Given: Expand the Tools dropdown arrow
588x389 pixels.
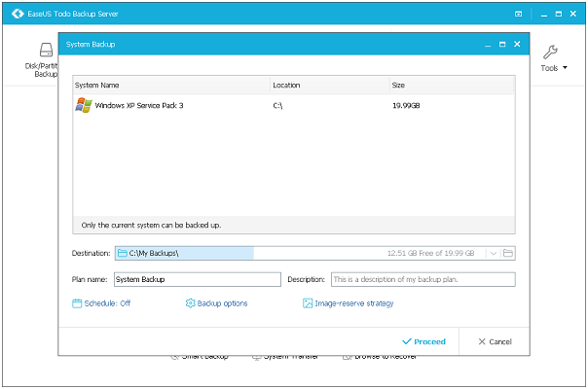Looking at the screenshot, I should [x=565, y=68].
